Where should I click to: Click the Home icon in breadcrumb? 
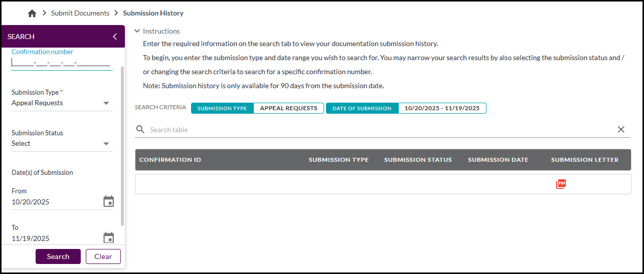pyautogui.click(x=32, y=14)
